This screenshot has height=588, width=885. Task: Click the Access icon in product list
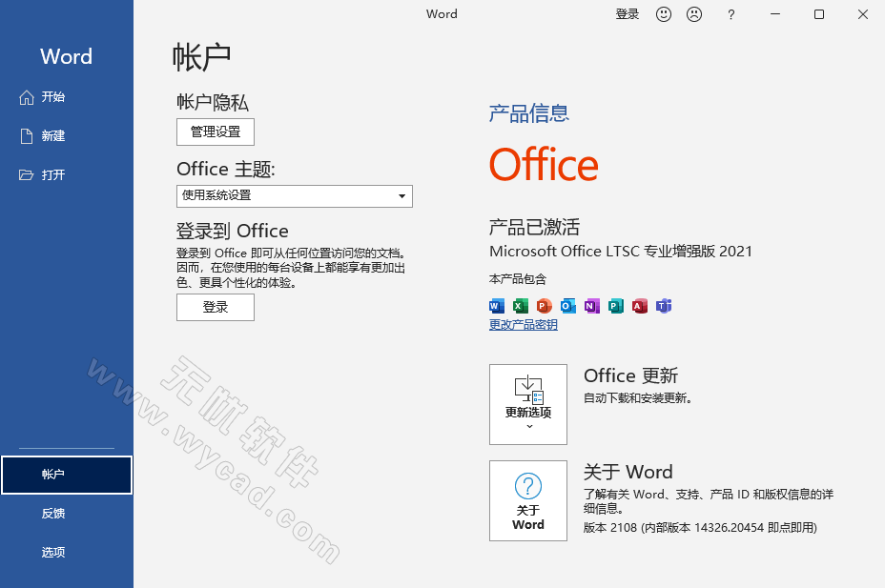639,306
